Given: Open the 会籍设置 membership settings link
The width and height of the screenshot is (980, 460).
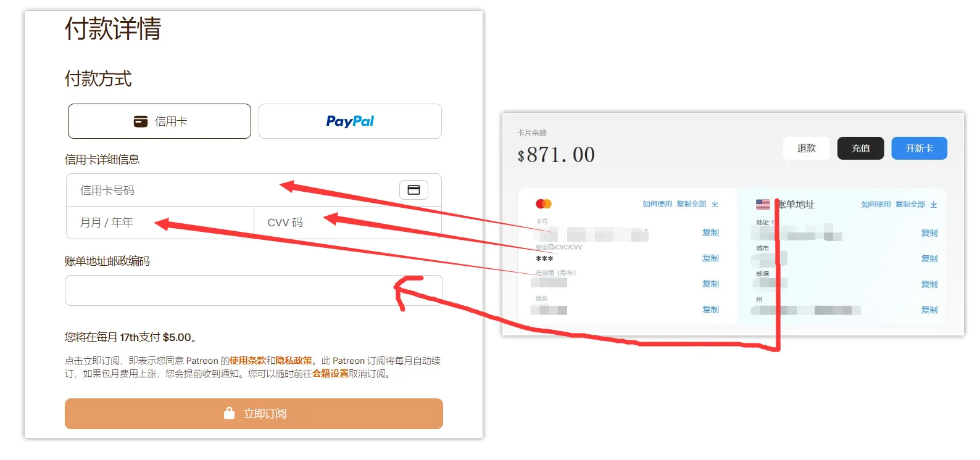Looking at the screenshot, I should [x=330, y=374].
